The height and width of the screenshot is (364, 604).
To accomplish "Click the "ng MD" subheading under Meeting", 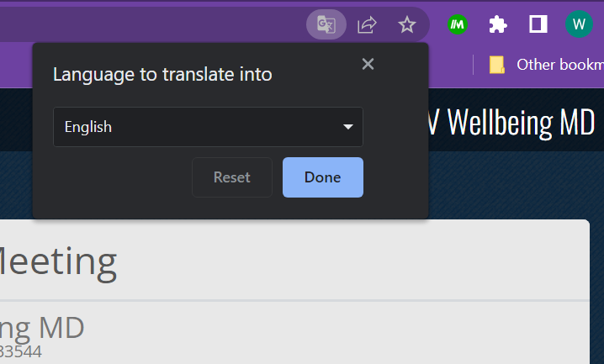I will tap(42, 326).
